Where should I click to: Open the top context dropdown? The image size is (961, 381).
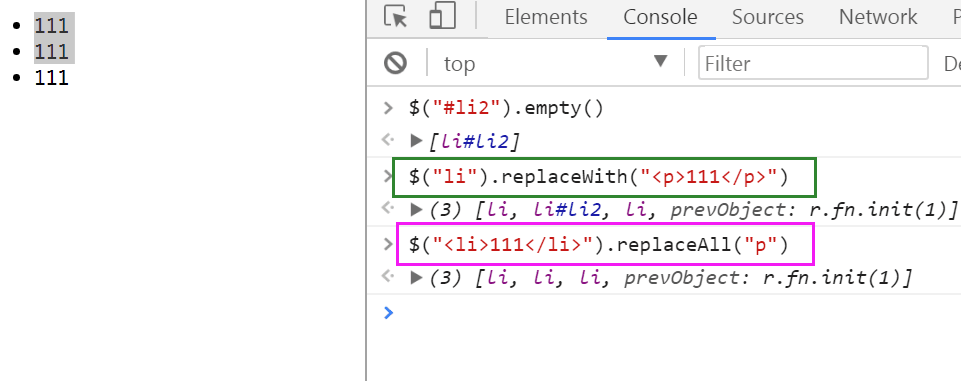tap(555, 62)
